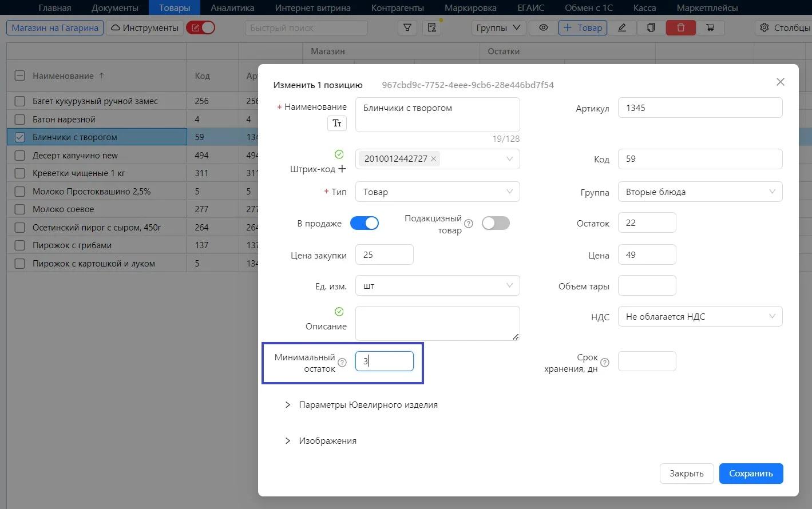This screenshot has height=509, width=812.
Task: Open Тип dropdown showing Товар
Action: (x=438, y=192)
